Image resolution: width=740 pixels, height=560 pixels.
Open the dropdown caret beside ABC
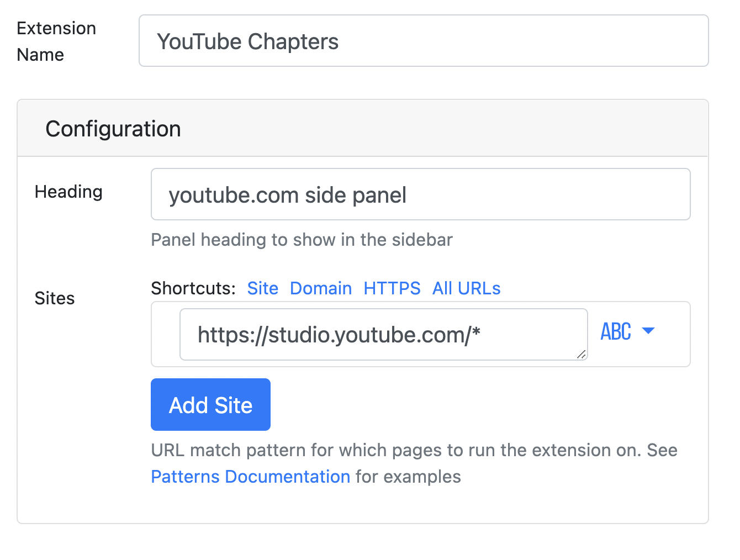tap(648, 331)
